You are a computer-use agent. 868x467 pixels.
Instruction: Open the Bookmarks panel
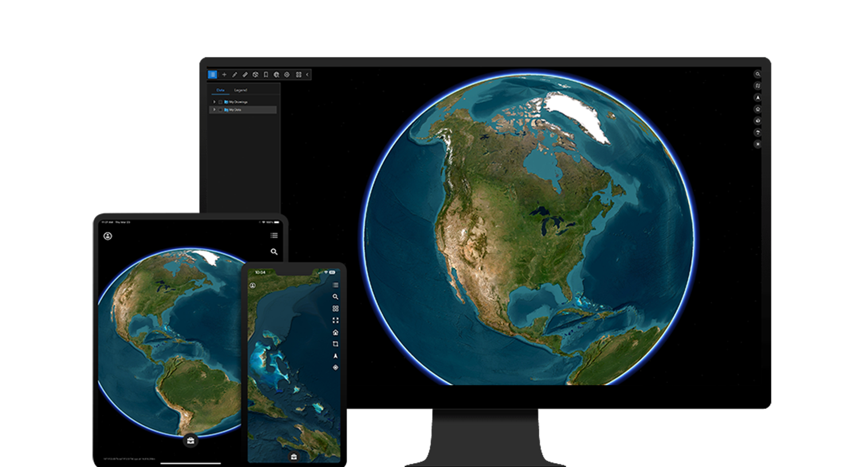[x=265, y=75]
